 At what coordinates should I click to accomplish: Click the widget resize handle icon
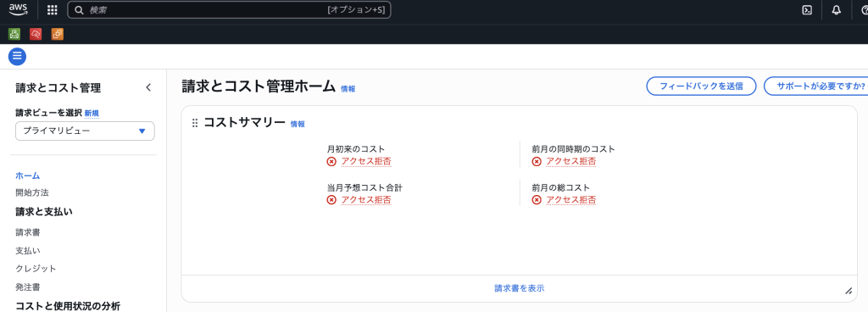848,291
